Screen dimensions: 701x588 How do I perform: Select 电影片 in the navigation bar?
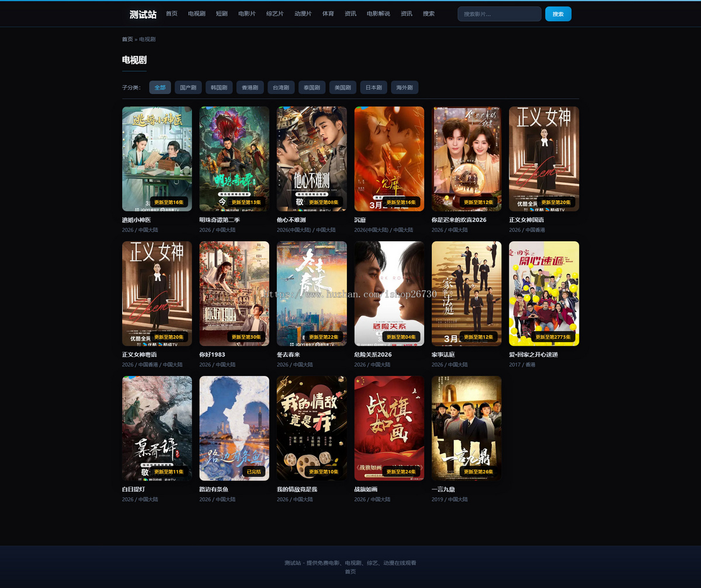coord(247,13)
